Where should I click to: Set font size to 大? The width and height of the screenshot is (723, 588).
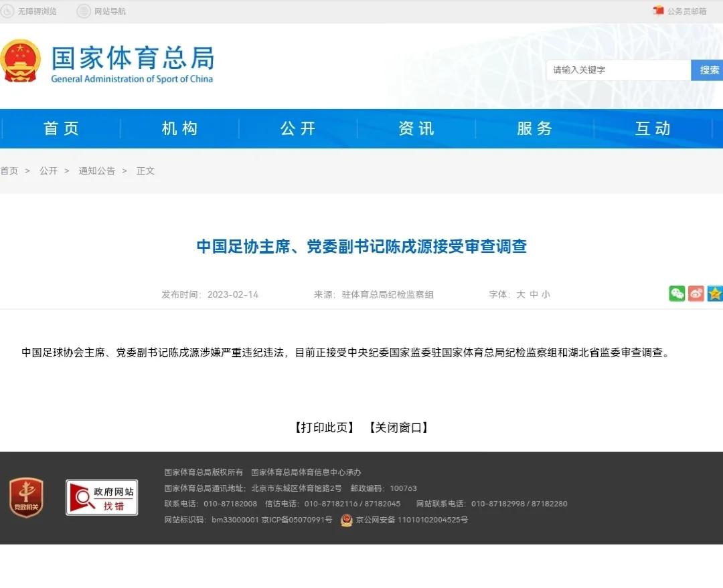(521, 294)
